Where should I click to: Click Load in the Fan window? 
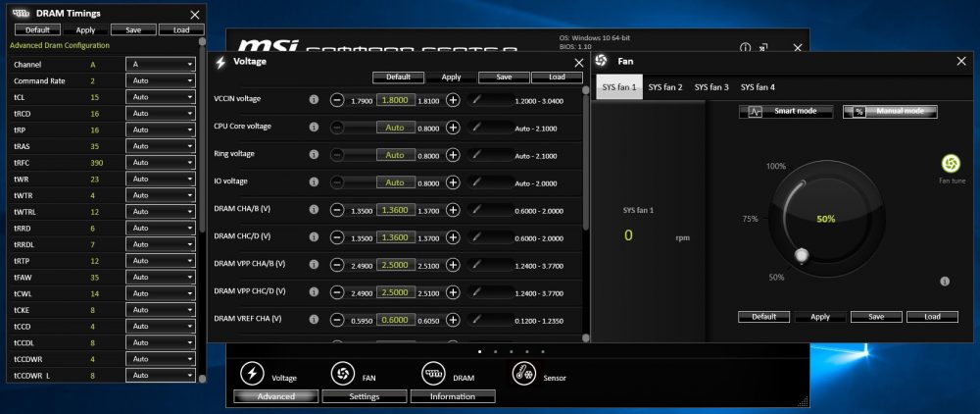tap(933, 317)
